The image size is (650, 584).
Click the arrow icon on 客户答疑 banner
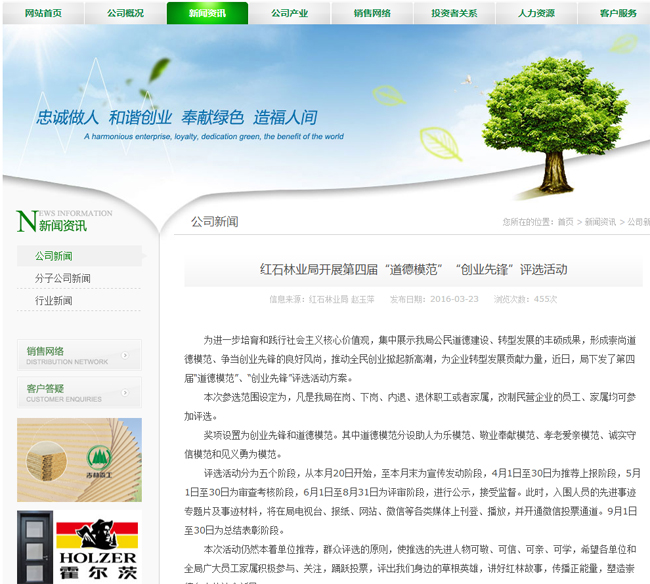tap(124, 392)
